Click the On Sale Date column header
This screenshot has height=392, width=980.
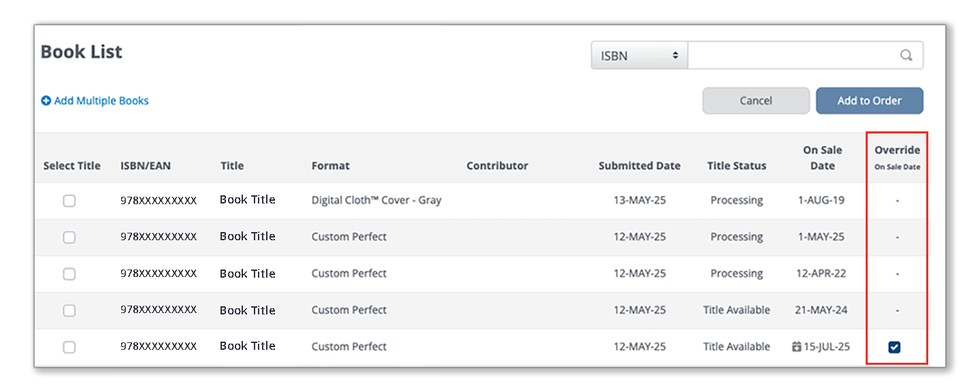click(x=822, y=158)
